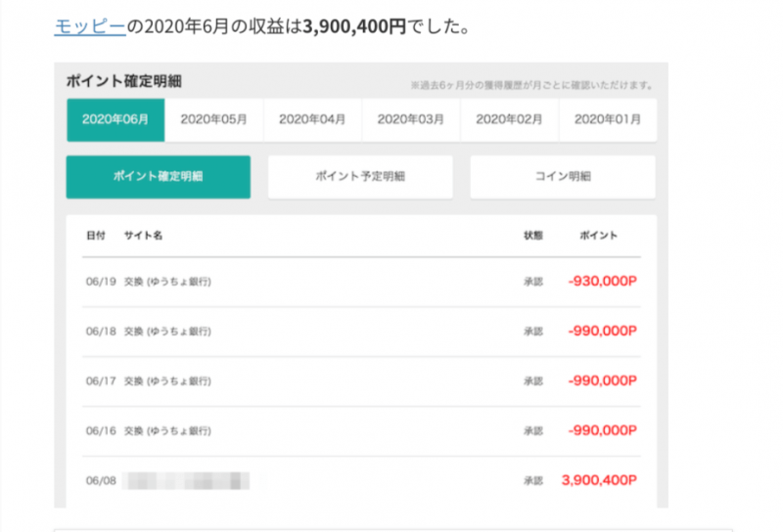This screenshot has width=783, height=532.
Task: Open the 2020年01月 month tab
Action: [608, 119]
